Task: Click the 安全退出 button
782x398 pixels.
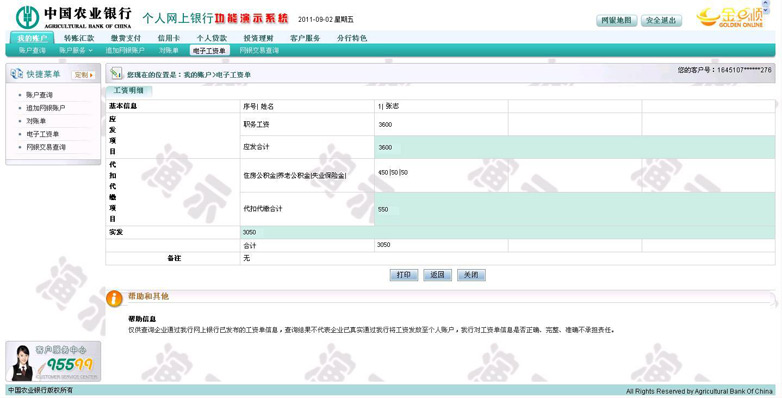Action: [x=661, y=20]
